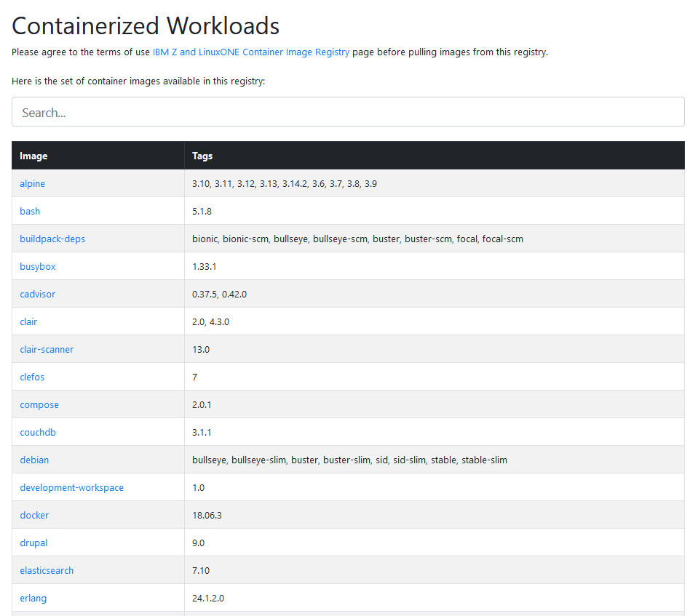Viewport: 698px width, 616px height.
Task: Open the clair-scanner image link
Action: [47, 349]
